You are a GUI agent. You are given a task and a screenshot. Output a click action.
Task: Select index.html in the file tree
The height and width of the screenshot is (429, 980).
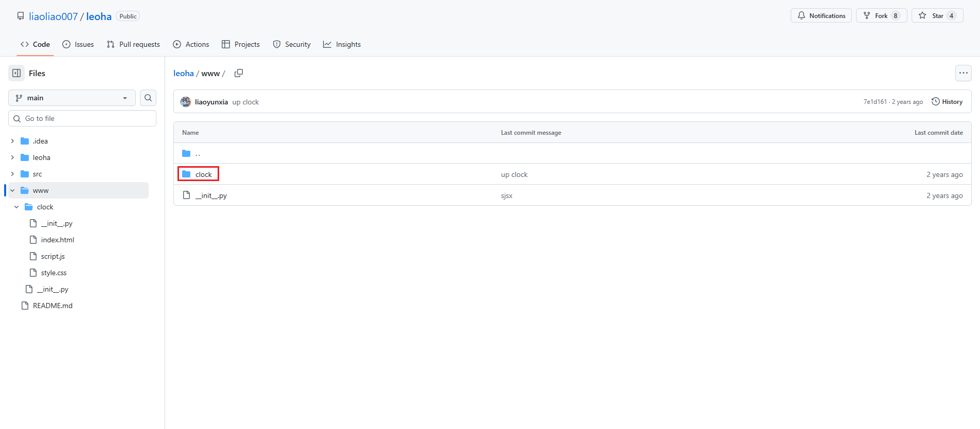point(58,240)
